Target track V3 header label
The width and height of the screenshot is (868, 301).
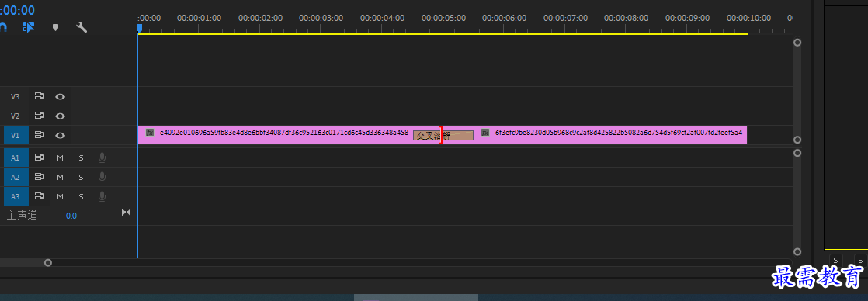(x=15, y=97)
